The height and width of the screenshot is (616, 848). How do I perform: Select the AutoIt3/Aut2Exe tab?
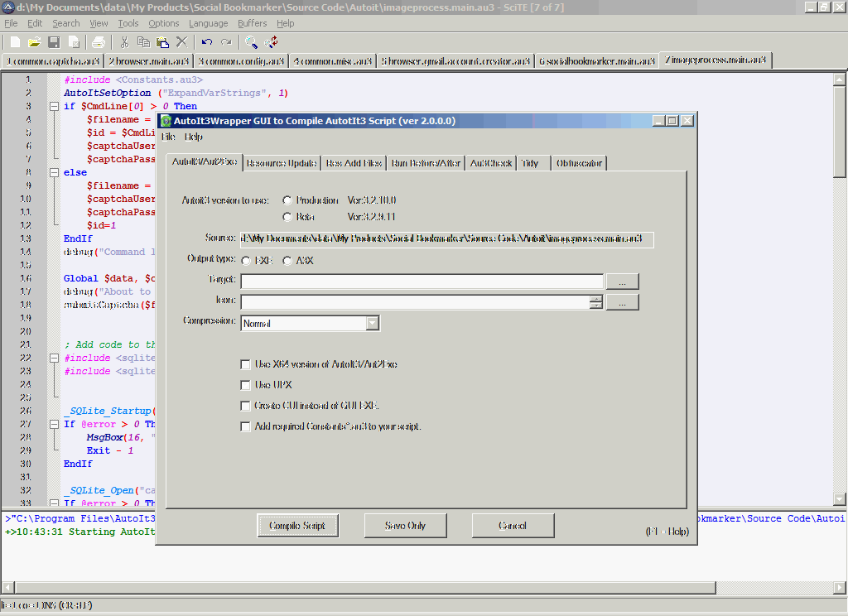[205, 161]
